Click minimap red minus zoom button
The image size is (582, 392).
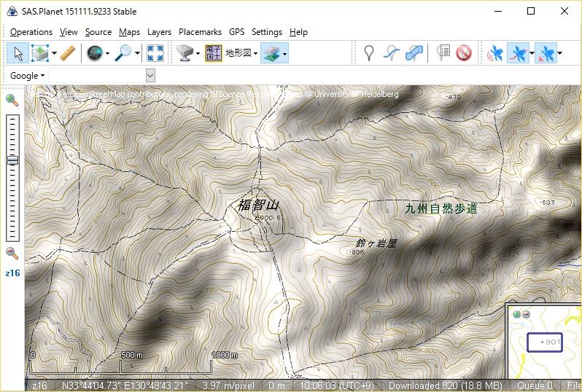coord(526,315)
